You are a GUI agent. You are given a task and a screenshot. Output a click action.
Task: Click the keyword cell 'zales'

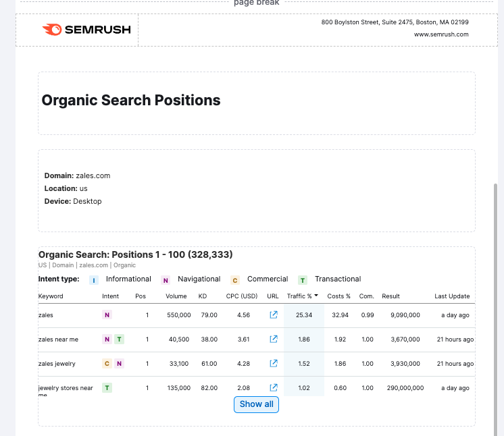click(x=46, y=315)
